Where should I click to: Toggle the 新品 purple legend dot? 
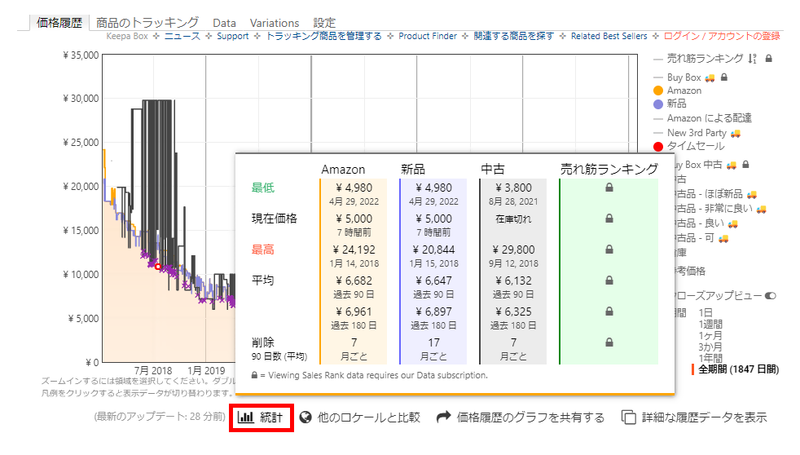658,104
